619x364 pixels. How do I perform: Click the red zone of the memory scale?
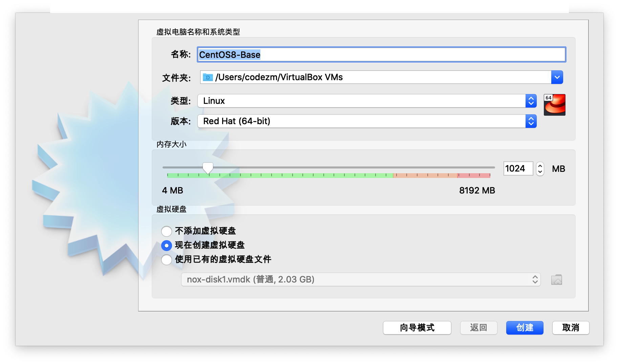[474, 175]
